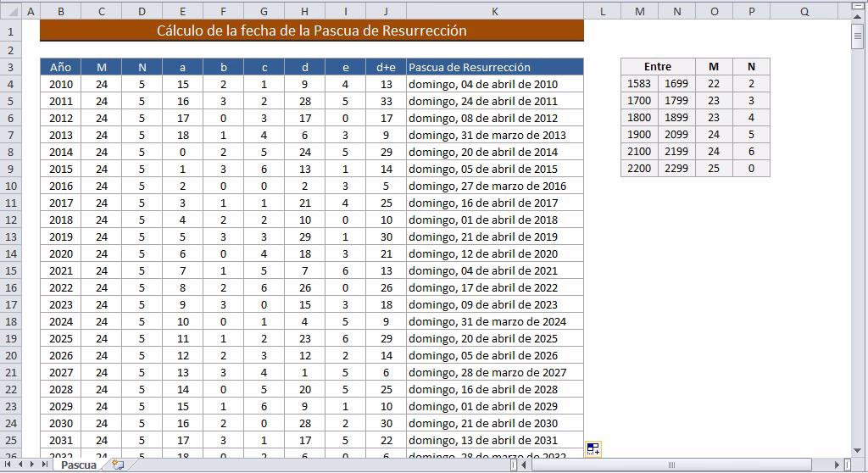The width and height of the screenshot is (868, 473).
Task: Select the Pascua sheet tab
Action: tap(79, 465)
